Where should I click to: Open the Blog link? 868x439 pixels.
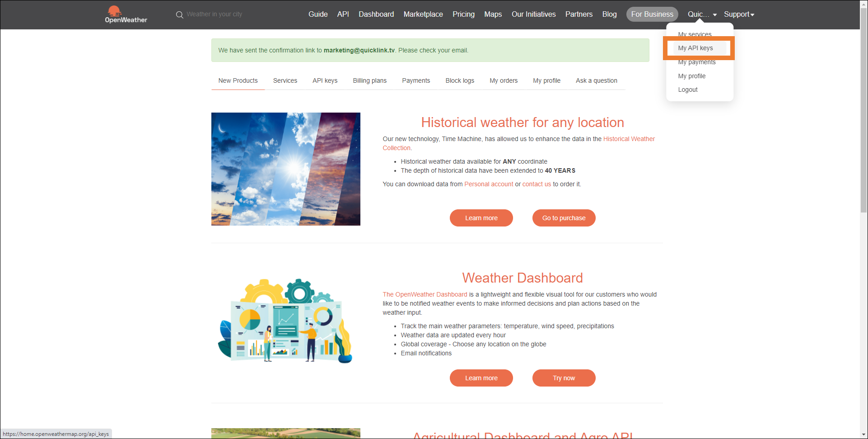tap(610, 14)
